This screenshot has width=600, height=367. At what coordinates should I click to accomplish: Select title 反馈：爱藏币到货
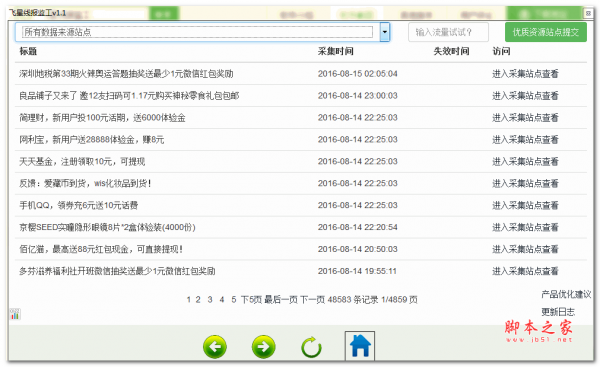pos(85,183)
